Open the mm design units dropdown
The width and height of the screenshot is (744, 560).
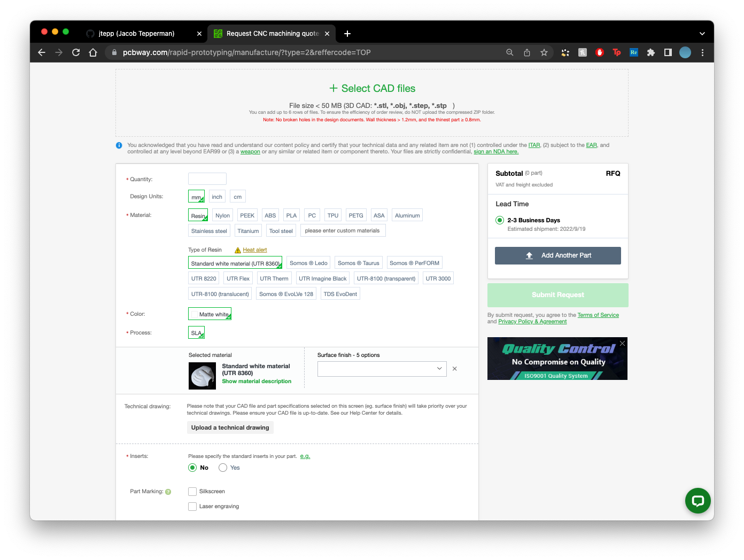point(196,196)
